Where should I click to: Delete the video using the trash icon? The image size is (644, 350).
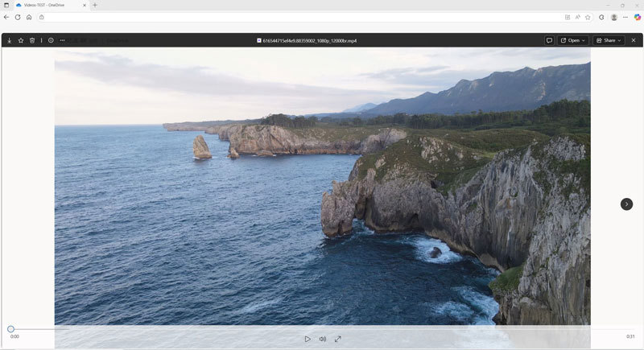(x=32, y=40)
